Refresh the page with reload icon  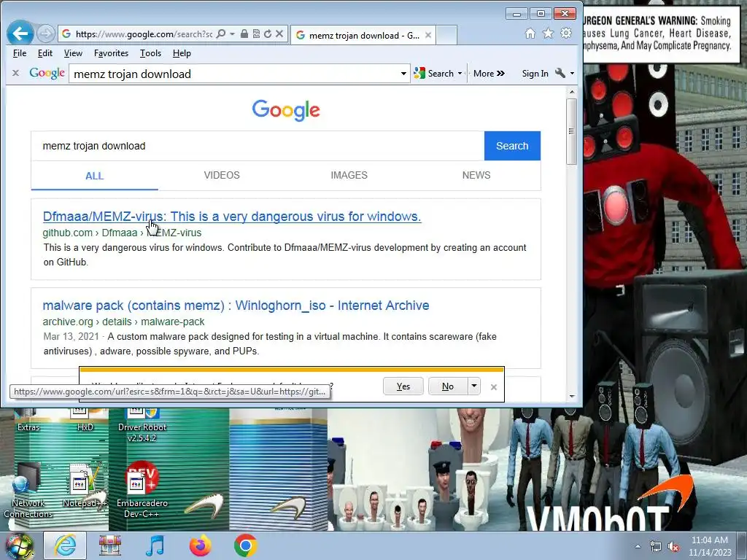pos(268,34)
